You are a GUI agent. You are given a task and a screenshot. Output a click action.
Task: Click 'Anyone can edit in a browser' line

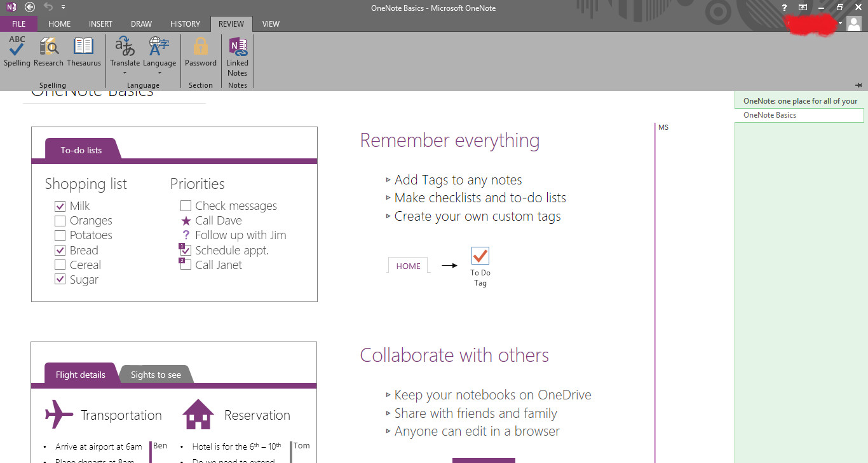477,431
